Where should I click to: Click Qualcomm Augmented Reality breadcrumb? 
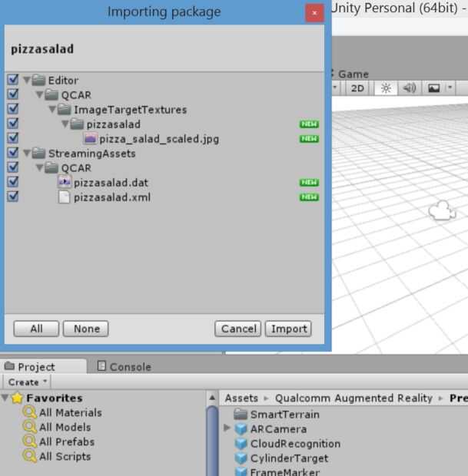click(x=353, y=398)
